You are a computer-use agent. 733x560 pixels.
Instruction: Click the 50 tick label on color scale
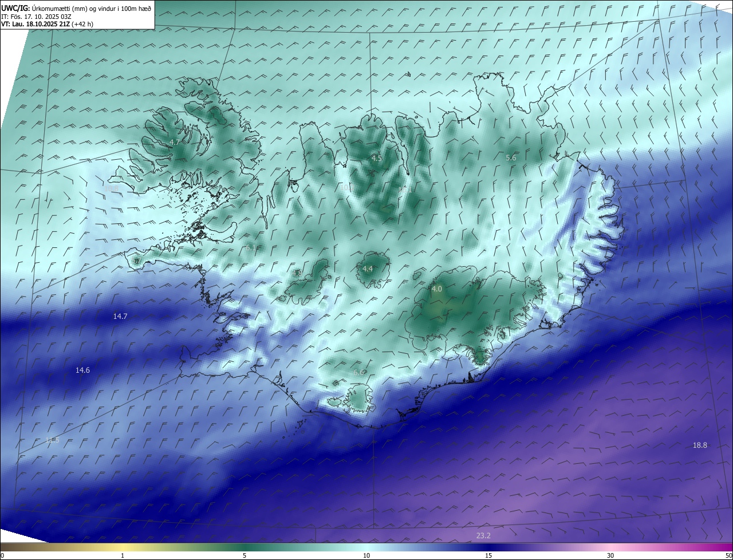pyautogui.click(x=728, y=555)
